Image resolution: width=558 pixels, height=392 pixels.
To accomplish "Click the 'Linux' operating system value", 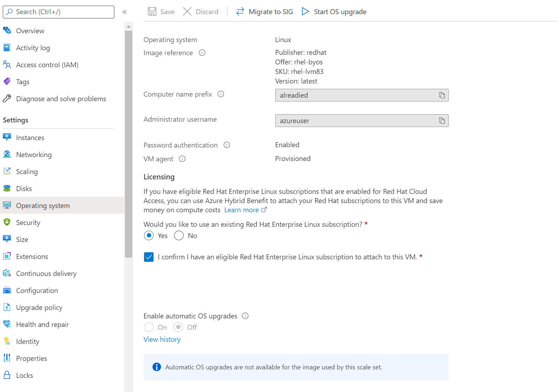I will [283, 40].
